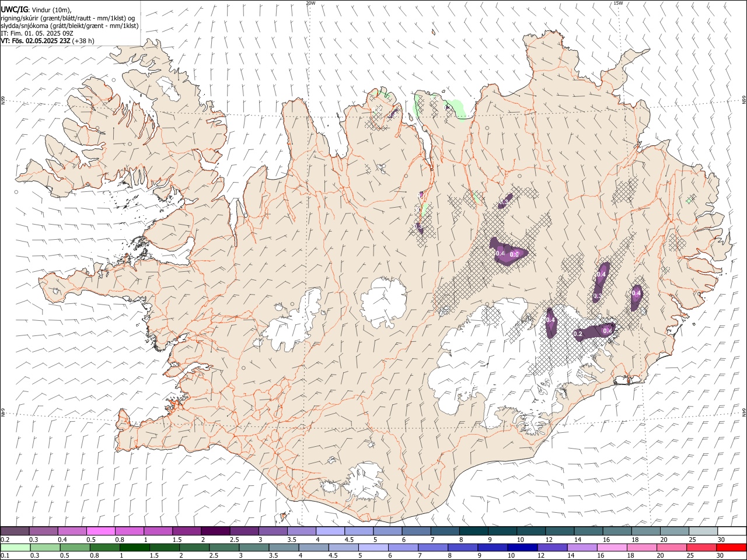The width and height of the screenshot is (747, 560).
Task: Pick the dark teal swatch between 8 and 9
Action: point(473,531)
